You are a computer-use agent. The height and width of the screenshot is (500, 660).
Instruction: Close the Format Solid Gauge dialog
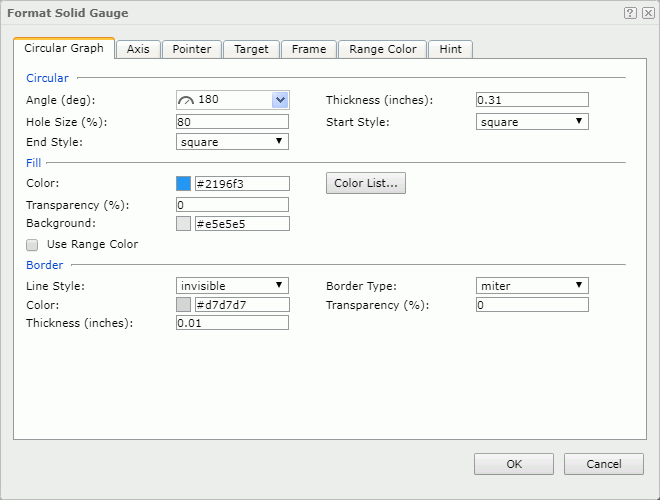point(647,13)
